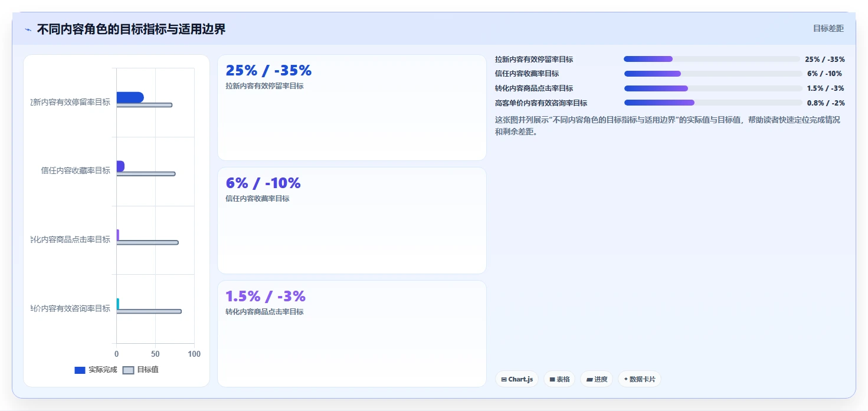868x411 pixels.
Task: Click the grey target bar for 信任内容收藏率
Action: [146, 174]
